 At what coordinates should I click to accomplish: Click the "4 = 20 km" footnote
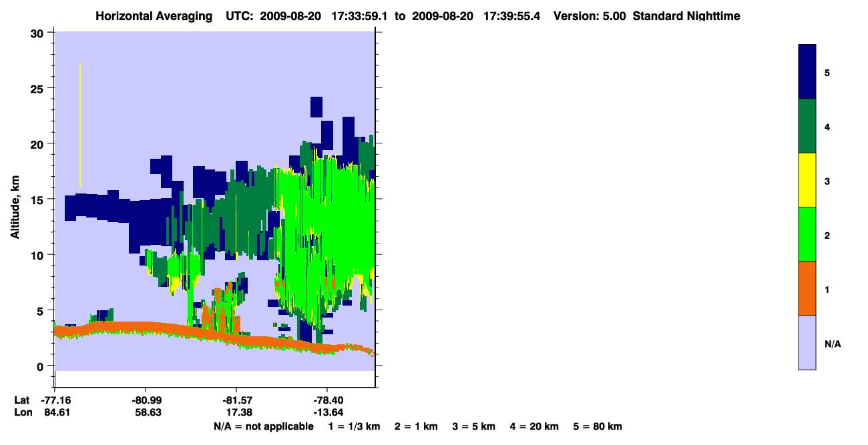[x=535, y=426]
